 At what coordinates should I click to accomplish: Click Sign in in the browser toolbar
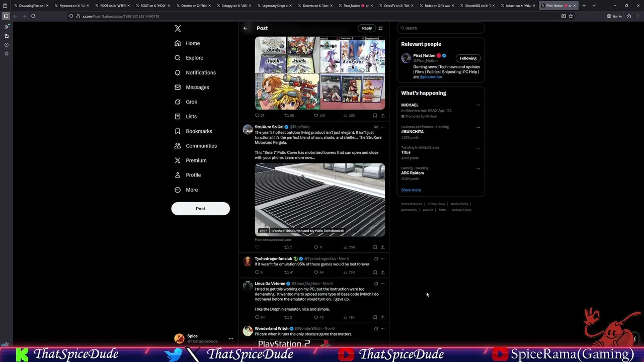[614, 16]
